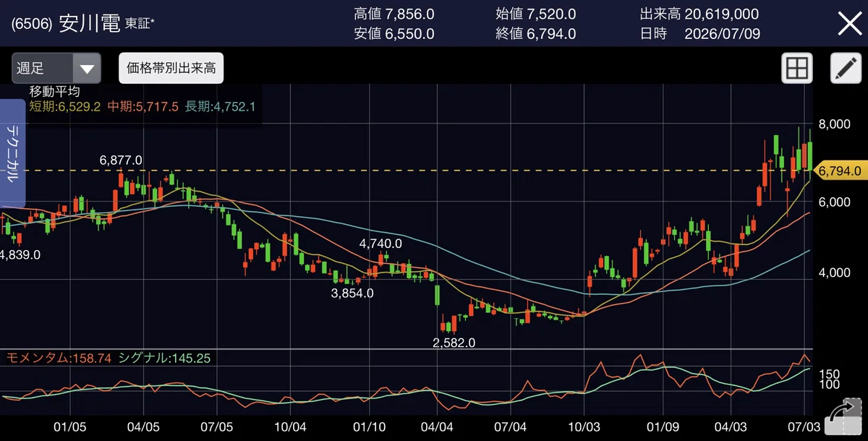Open the grid layout icon

click(x=796, y=69)
